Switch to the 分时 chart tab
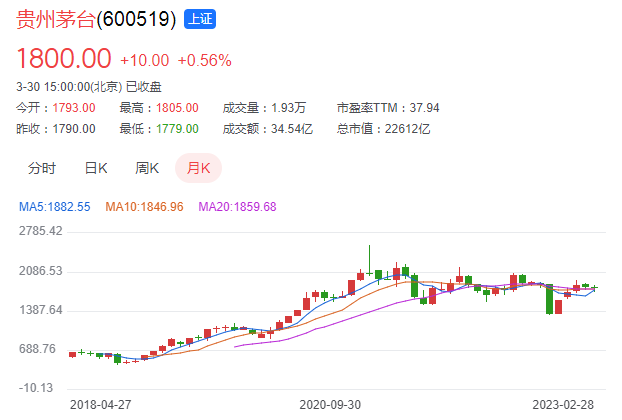 pyautogui.click(x=42, y=168)
